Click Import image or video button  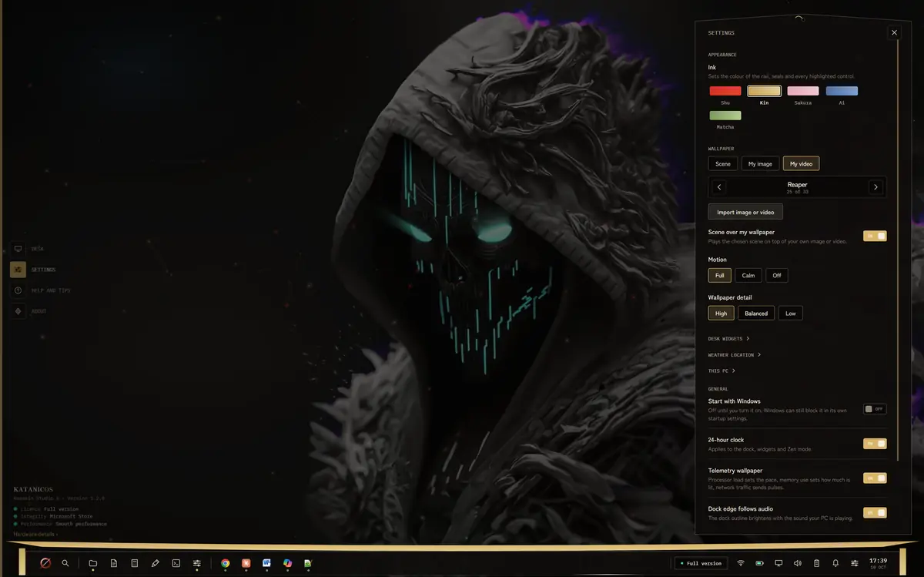point(745,212)
